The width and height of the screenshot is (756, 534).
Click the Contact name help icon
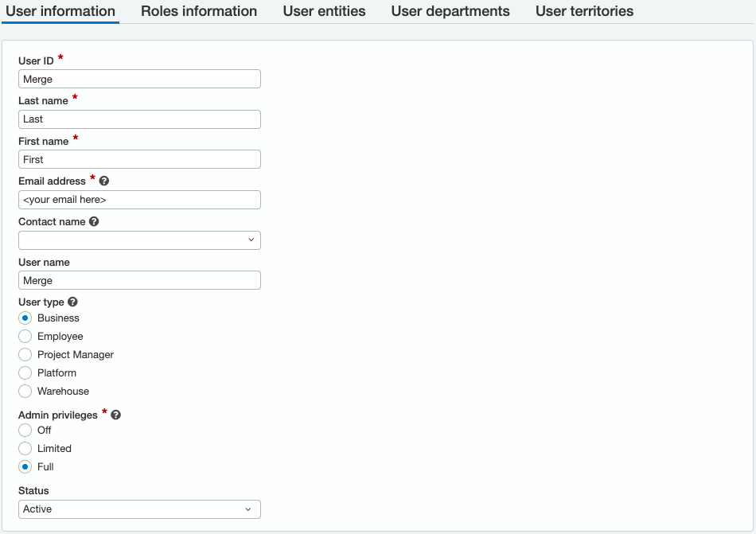click(94, 222)
